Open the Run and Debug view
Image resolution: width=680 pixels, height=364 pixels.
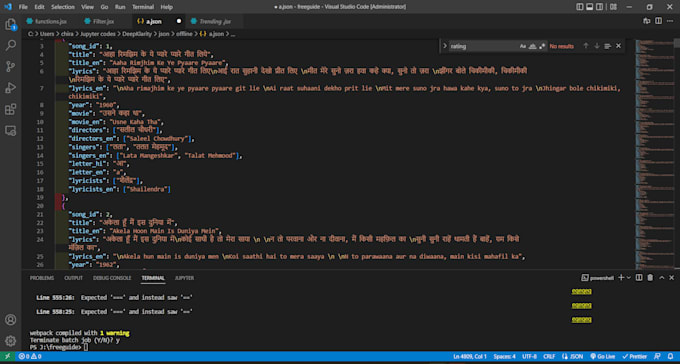click(x=10, y=88)
